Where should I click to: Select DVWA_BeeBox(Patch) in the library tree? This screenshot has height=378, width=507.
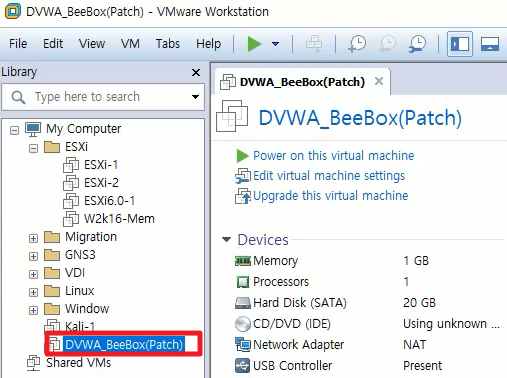pyautogui.click(x=123, y=344)
